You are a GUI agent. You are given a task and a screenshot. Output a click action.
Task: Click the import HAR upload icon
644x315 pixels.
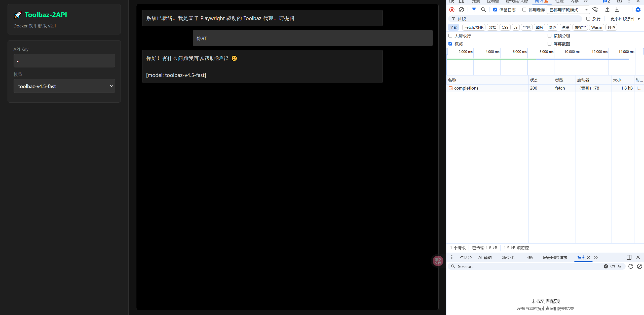pos(607,10)
